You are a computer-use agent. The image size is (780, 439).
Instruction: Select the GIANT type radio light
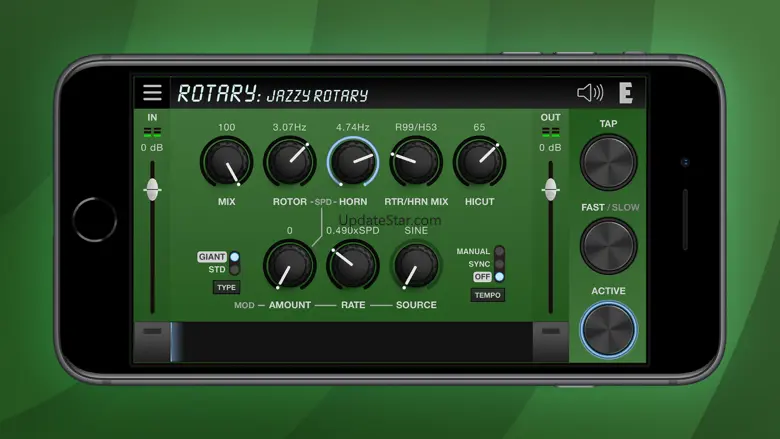point(234,257)
